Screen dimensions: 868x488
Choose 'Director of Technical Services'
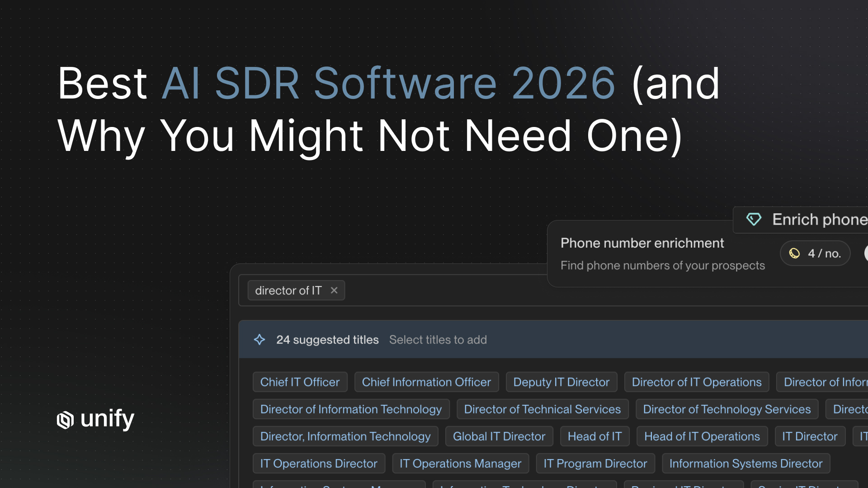tap(542, 409)
